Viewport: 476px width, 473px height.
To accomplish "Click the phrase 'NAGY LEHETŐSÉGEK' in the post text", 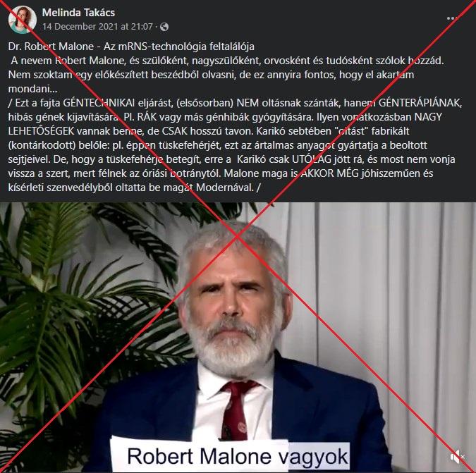I will pyautogui.click(x=225, y=124).
